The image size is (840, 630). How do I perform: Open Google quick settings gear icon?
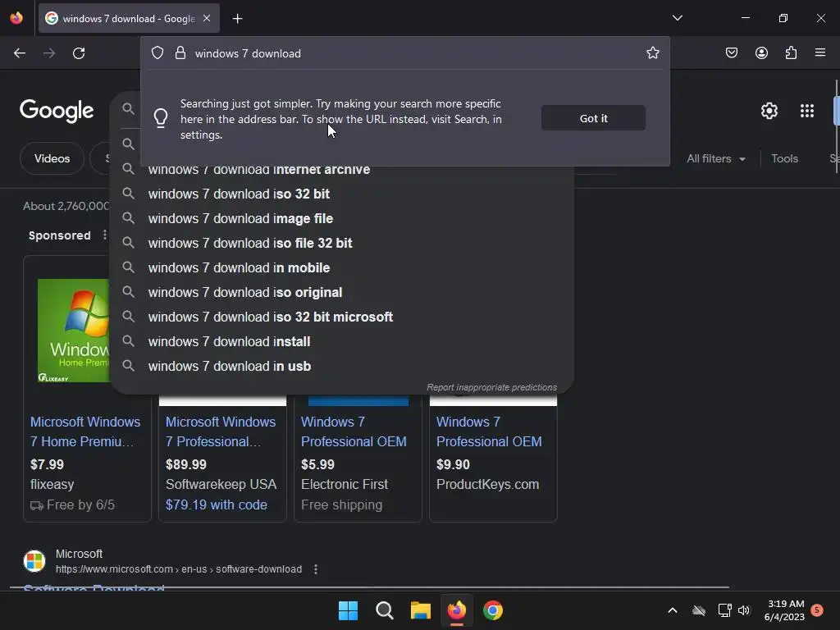pyautogui.click(x=769, y=111)
